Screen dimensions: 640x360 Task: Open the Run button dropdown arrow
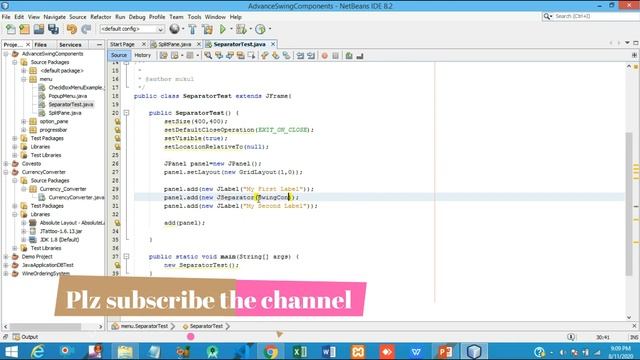[231, 29]
